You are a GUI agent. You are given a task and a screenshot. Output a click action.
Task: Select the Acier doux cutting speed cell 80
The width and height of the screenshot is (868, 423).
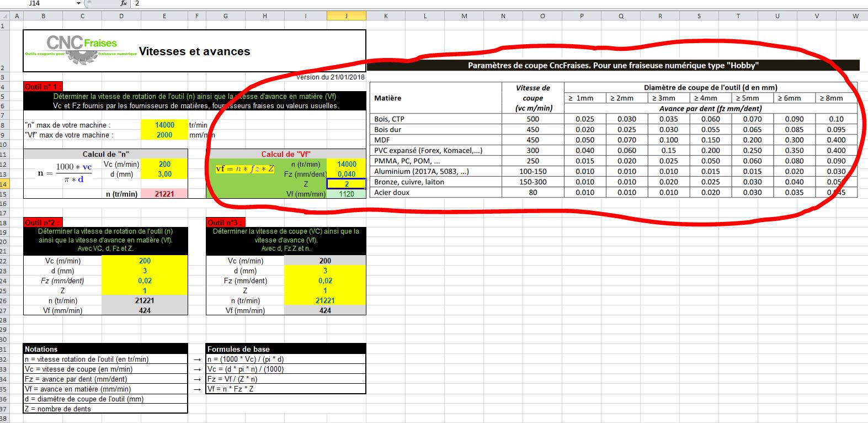click(532, 193)
